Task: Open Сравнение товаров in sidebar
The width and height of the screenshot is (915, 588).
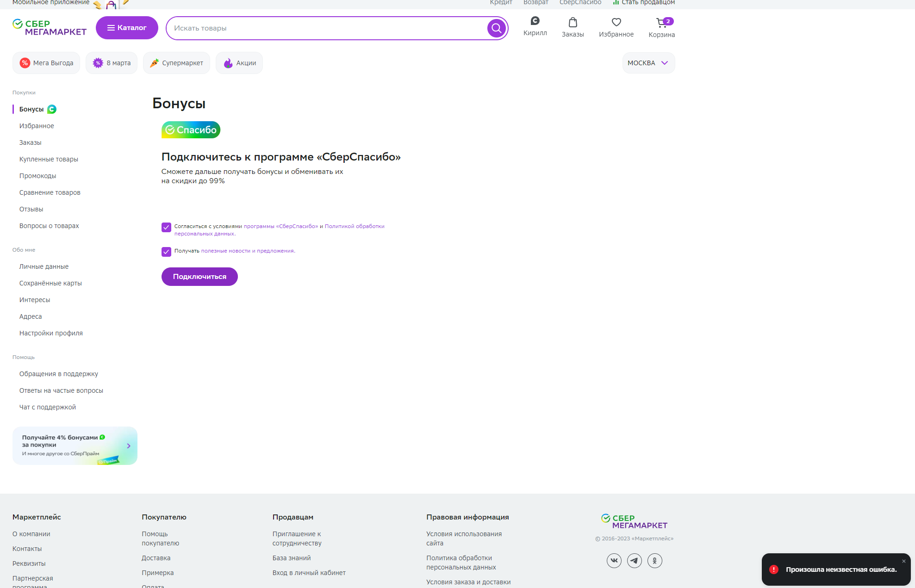Action: tap(50, 192)
